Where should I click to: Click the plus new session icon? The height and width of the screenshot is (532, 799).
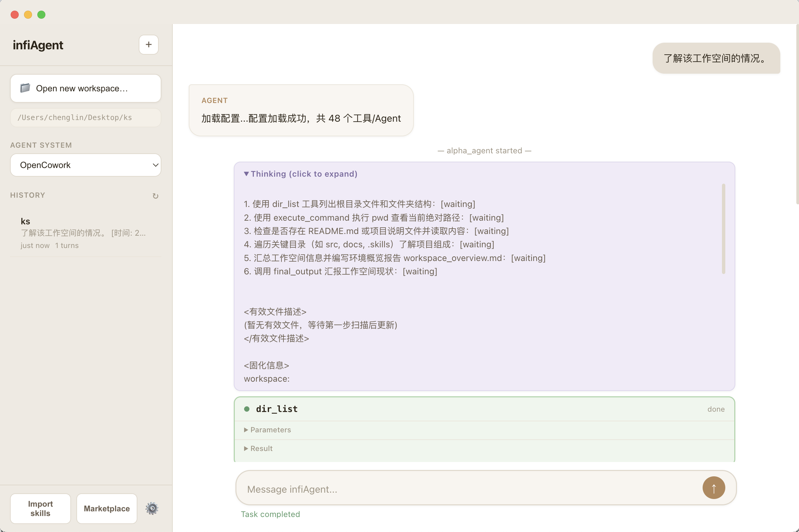[x=148, y=44]
